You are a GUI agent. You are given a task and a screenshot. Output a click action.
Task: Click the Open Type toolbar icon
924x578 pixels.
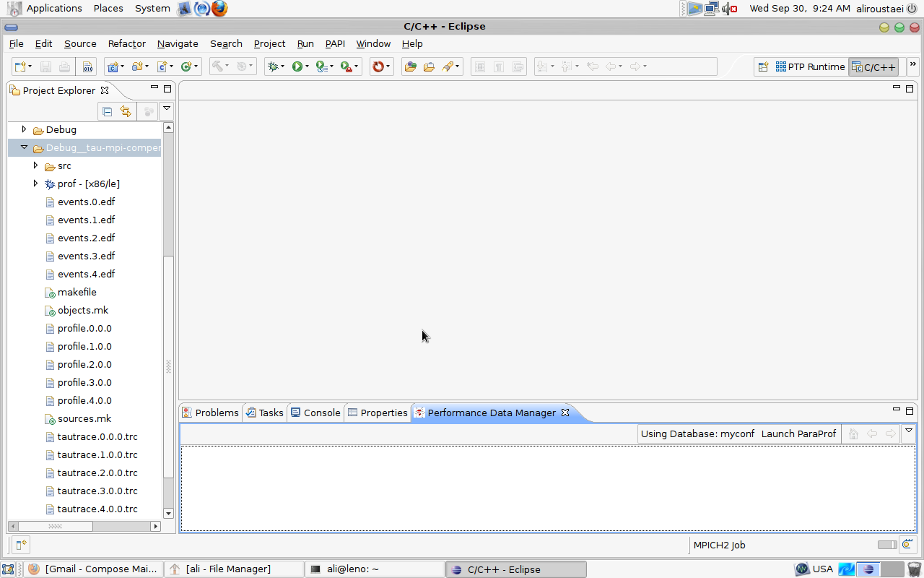pyautogui.click(x=410, y=66)
